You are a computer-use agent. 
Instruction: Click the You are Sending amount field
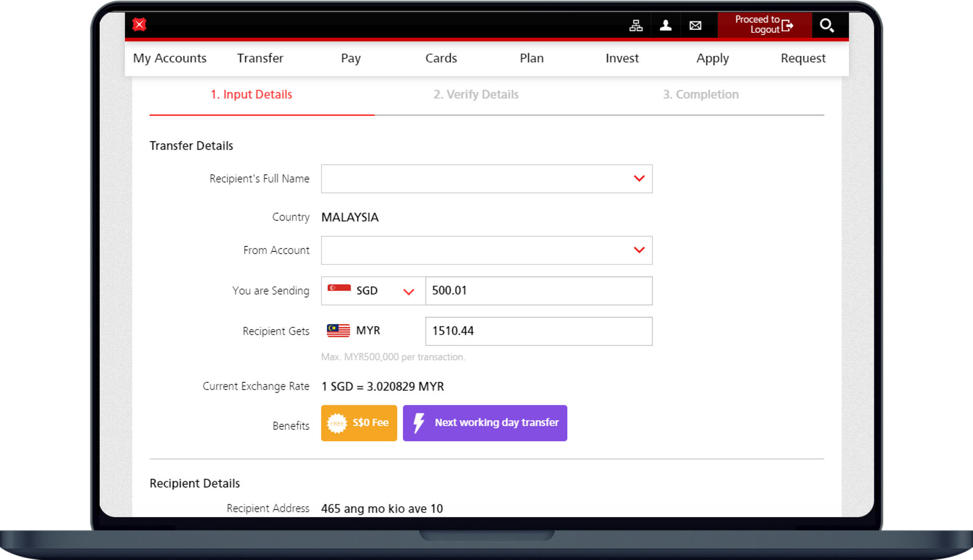click(538, 291)
